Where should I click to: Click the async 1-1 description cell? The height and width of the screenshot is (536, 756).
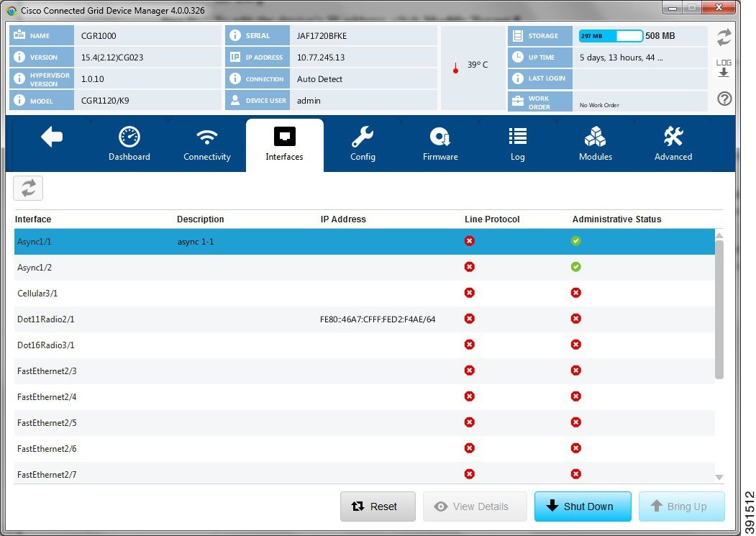[x=196, y=242]
